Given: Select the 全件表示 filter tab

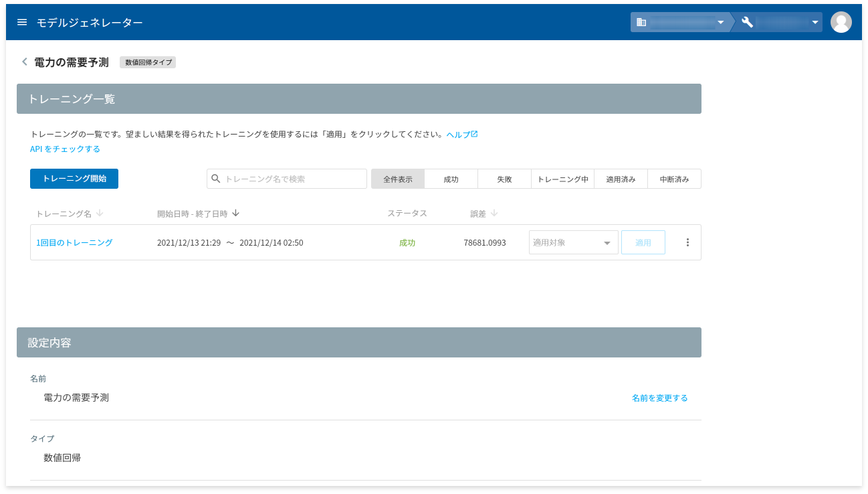Looking at the screenshot, I should (x=398, y=179).
